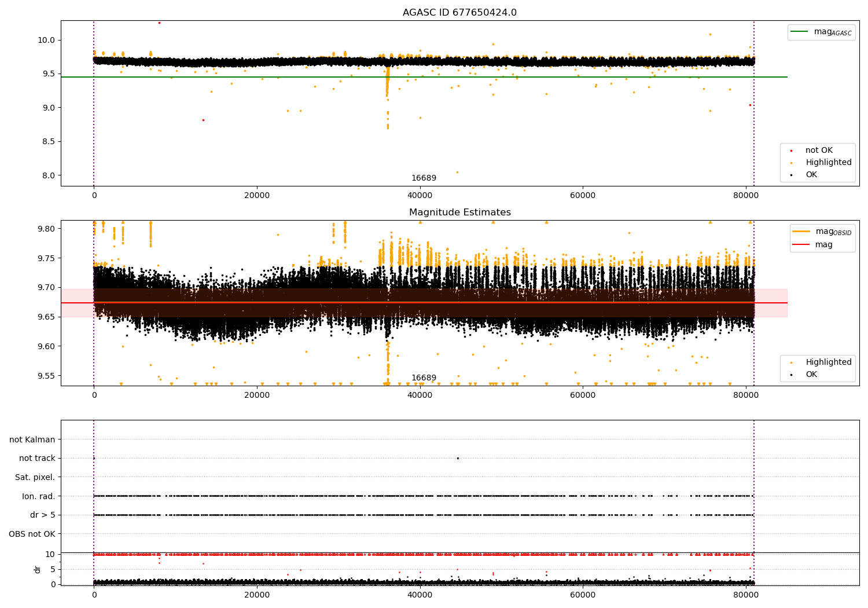Viewport: 868px width, 608px height.
Task: Click the '8.0' tick of the top plot
Action: pyautogui.click(x=49, y=175)
